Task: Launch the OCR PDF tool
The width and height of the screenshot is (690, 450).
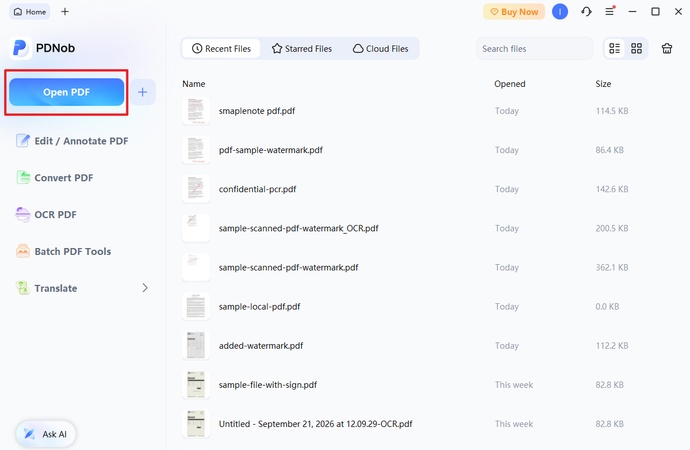Action: 46,215
